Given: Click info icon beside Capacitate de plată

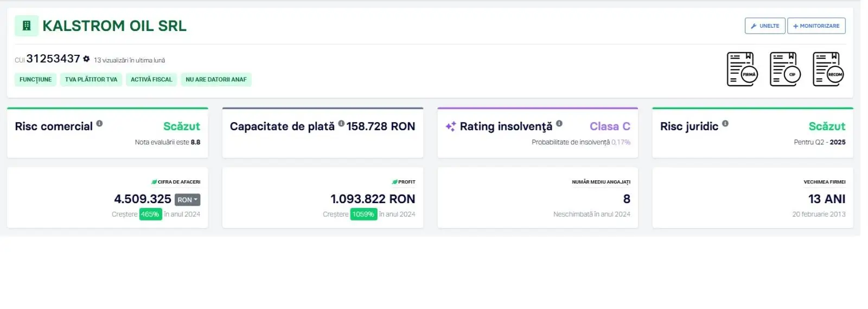Looking at the screenshot, I should point(341,124).
